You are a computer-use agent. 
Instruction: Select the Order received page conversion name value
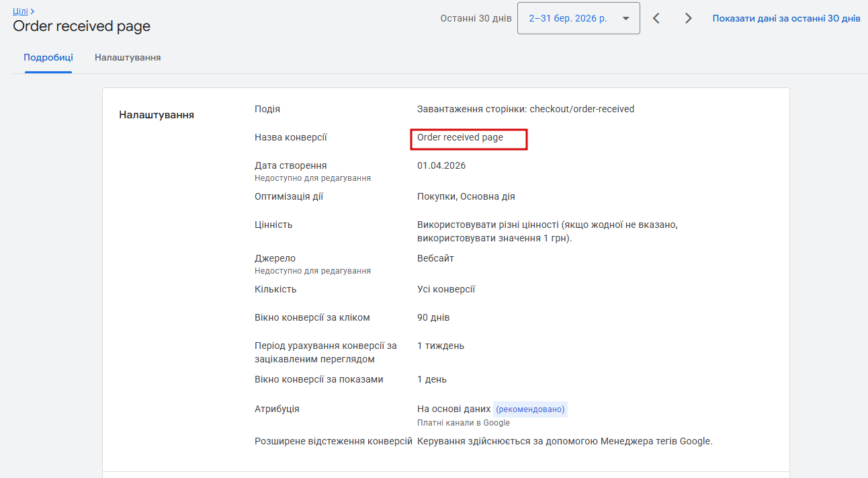460,137
